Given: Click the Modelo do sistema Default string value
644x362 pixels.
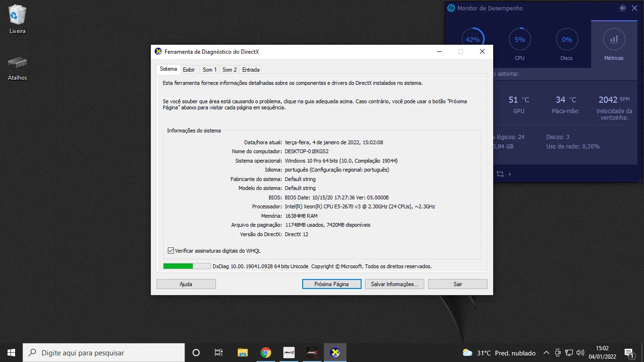Looking at the screenshot, I should click(x=300, y=188).
